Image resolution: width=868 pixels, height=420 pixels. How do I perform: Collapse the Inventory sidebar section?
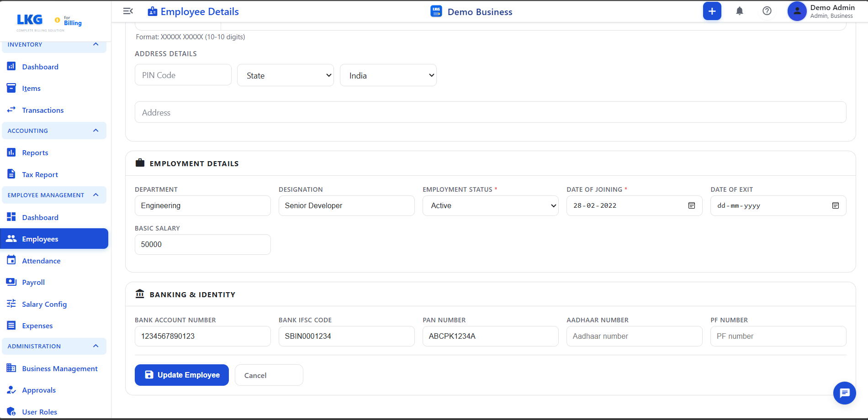click(96, 44)
